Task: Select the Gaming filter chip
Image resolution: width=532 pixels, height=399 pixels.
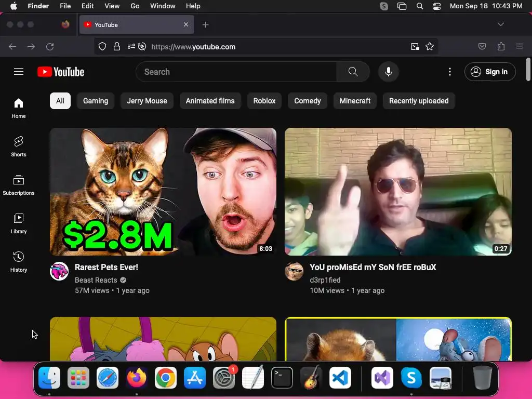Action: click(96, 101)
